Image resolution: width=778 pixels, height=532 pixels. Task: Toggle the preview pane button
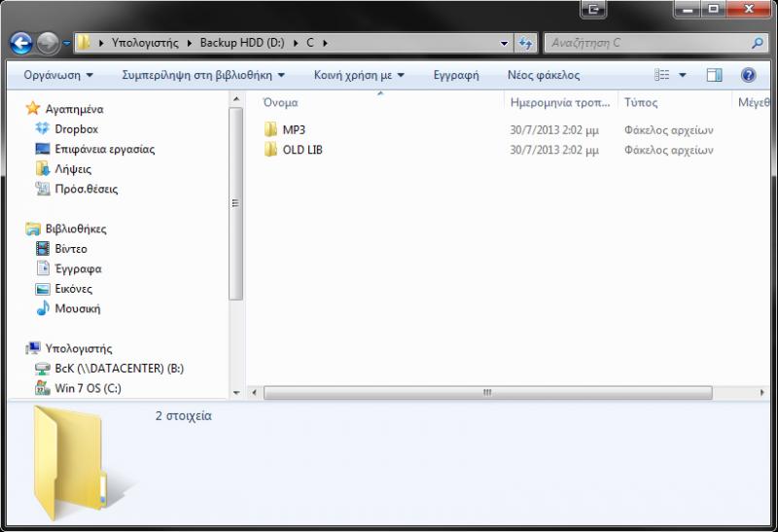714,75
